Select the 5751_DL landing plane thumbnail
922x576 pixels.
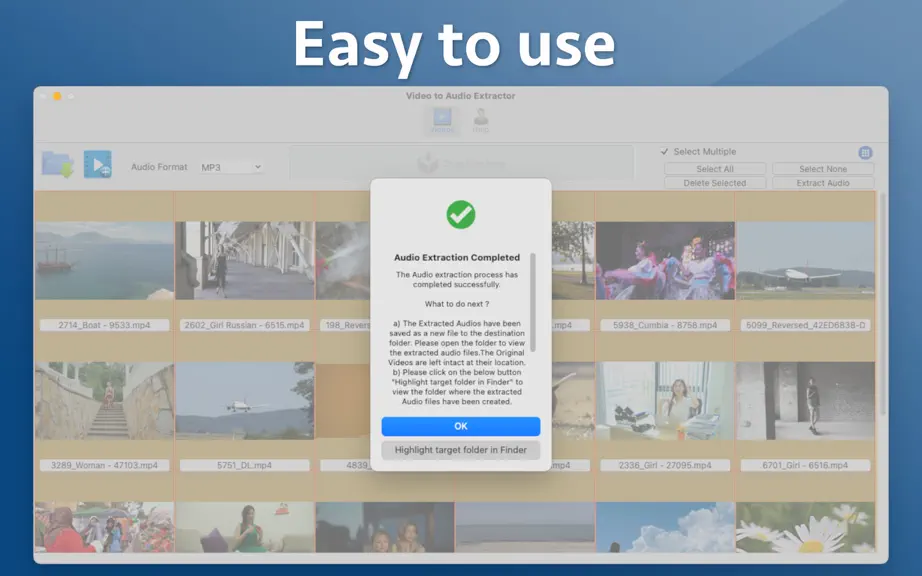pyautogui.click(x=245, y=401)
